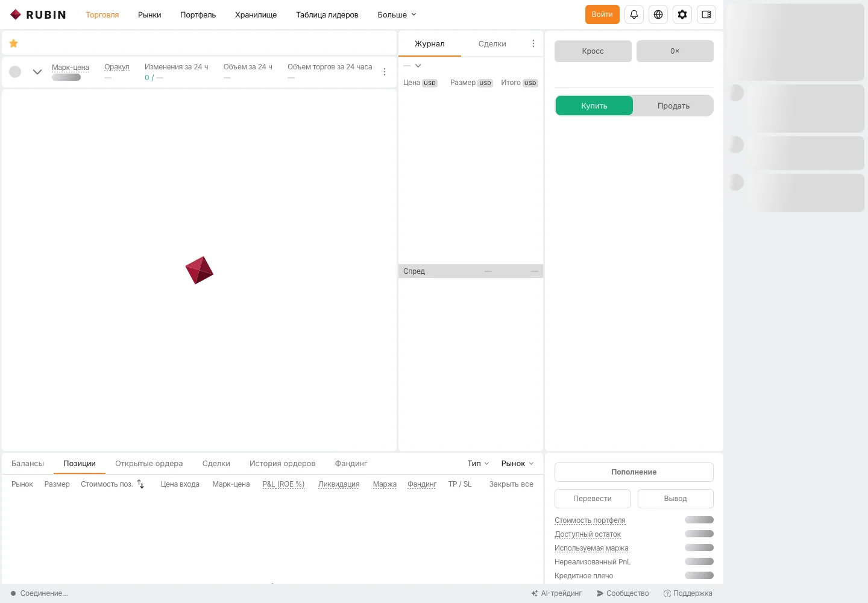Click the favorites star icon
Screen dimensions: 868x603
click(x=14, y=43)
